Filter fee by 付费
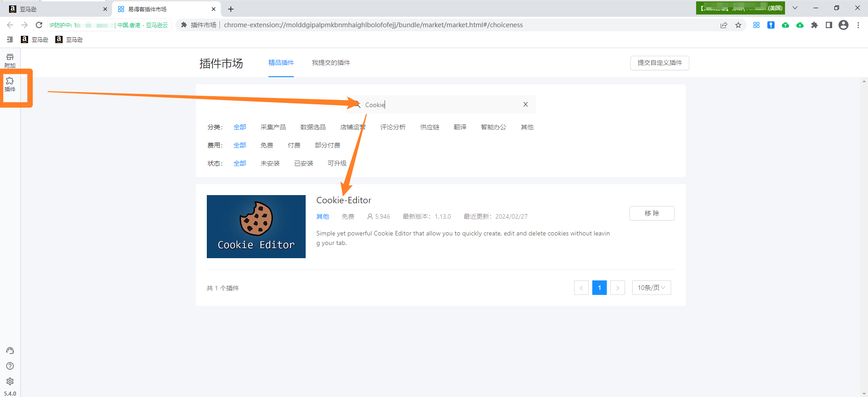This screenshot has width=868, height=397. tap(294, 145)
